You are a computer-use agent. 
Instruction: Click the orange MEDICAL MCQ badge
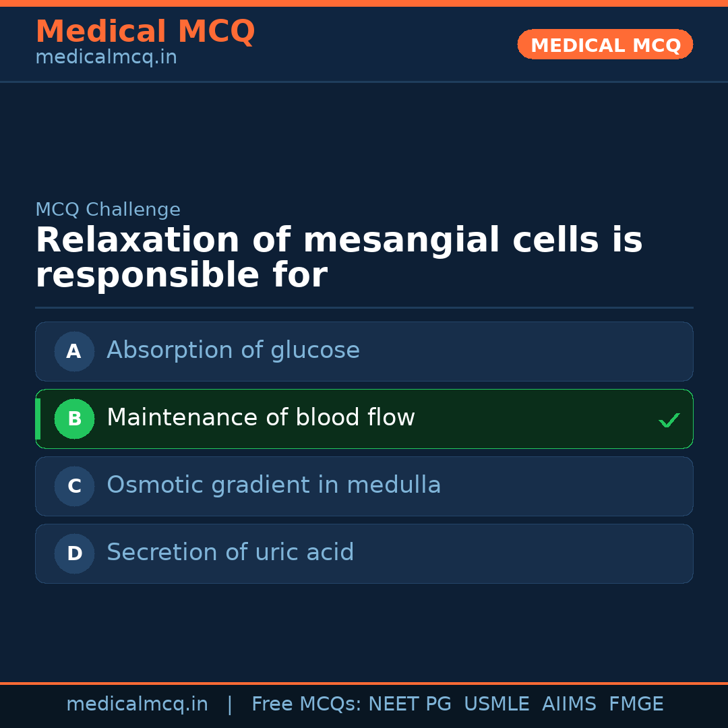[x=605, y=44]
